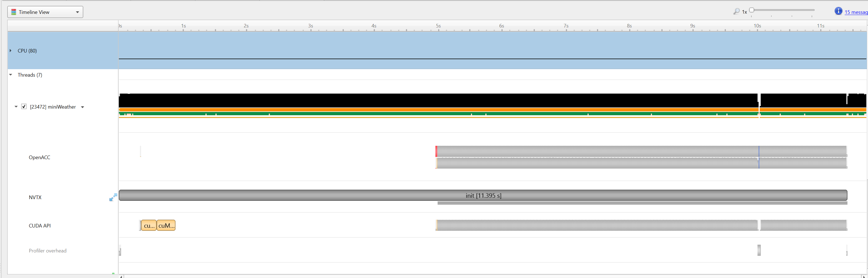Image resolution: width=868 pixels, height=278 pixels.
Task: Click the init [11.395 s] NVTX range
Action: coord(483,196)
